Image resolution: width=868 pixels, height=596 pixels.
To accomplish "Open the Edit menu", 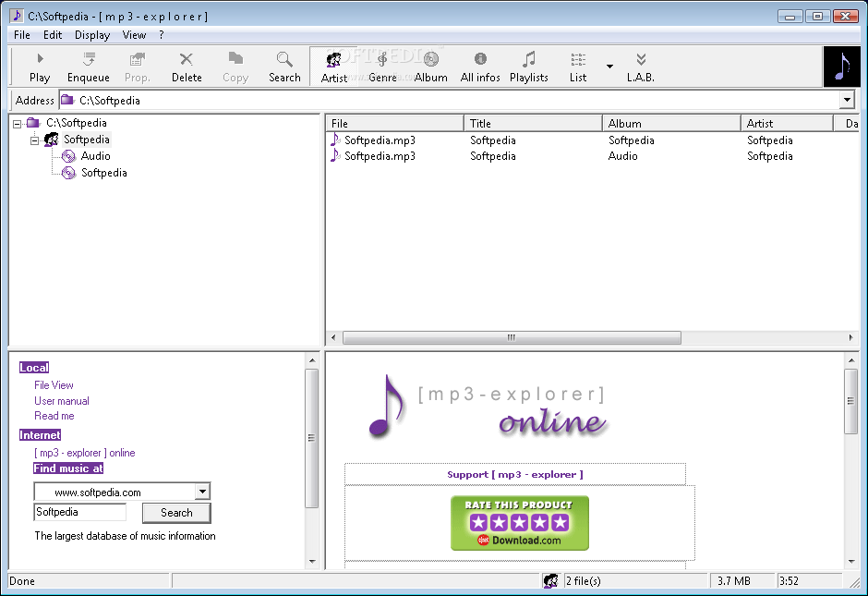I will [x=53, y=35].
